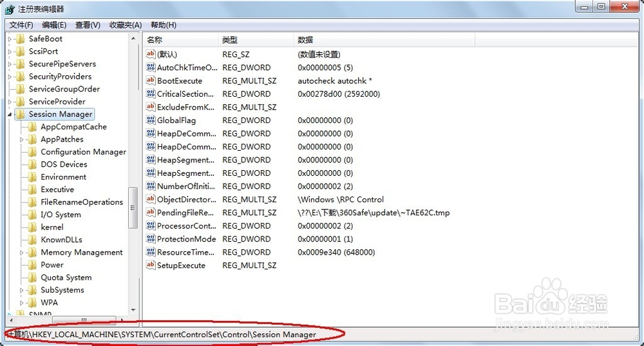Click the tree vertical scrollbar thumb

coord(133,207)
